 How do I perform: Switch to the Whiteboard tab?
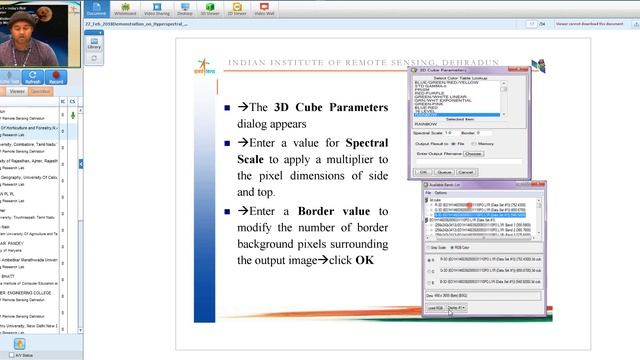[125, 9]
